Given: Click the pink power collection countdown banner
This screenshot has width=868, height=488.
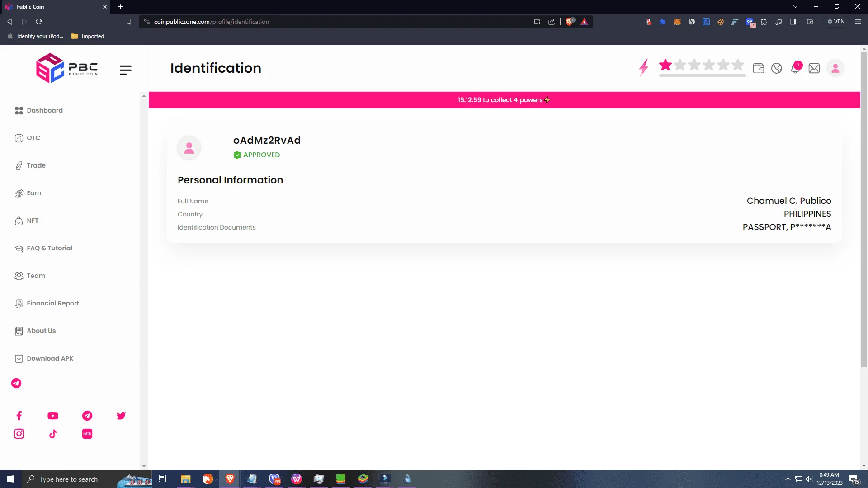Looking at the screenshot, I should pos(504,100).
